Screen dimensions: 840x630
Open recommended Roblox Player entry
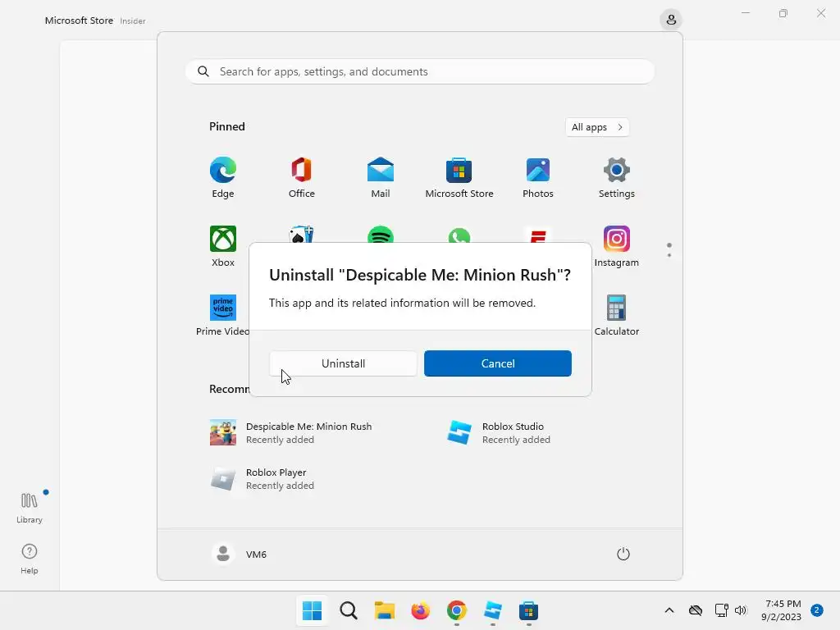[262, 479]
